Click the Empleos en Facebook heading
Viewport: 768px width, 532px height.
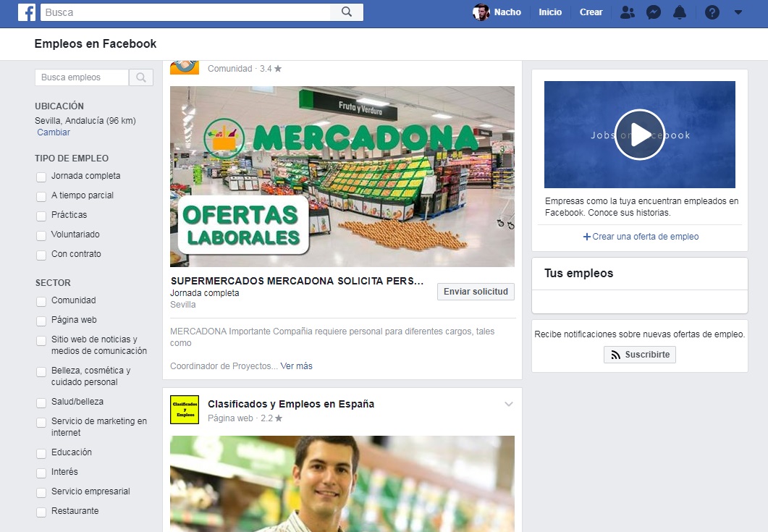point(96,43)
